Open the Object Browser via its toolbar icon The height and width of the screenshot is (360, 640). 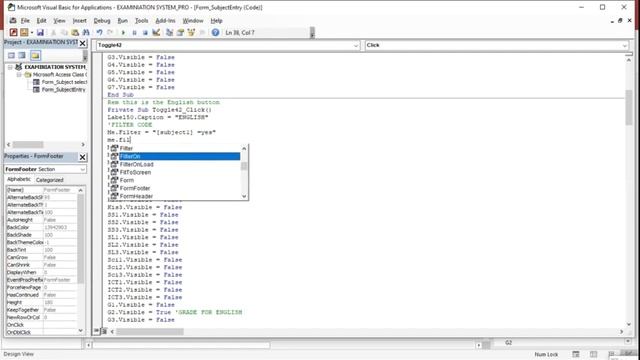pos(191,32)
